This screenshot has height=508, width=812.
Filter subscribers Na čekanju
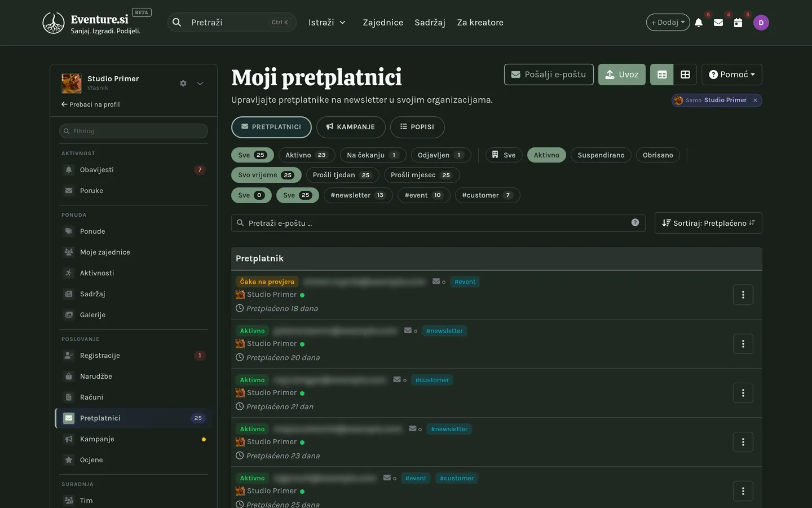click(x=372, y=155)
